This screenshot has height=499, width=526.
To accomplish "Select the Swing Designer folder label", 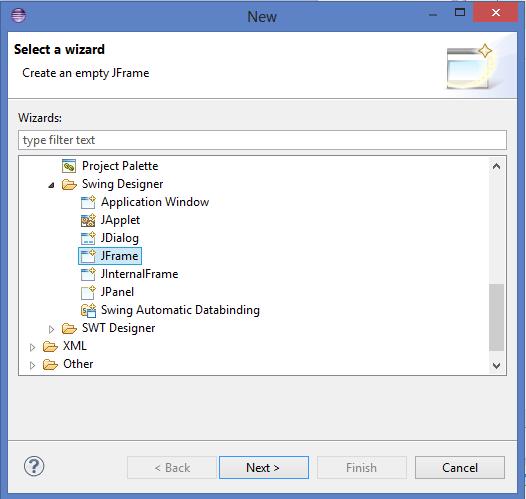I will (122, 184).
